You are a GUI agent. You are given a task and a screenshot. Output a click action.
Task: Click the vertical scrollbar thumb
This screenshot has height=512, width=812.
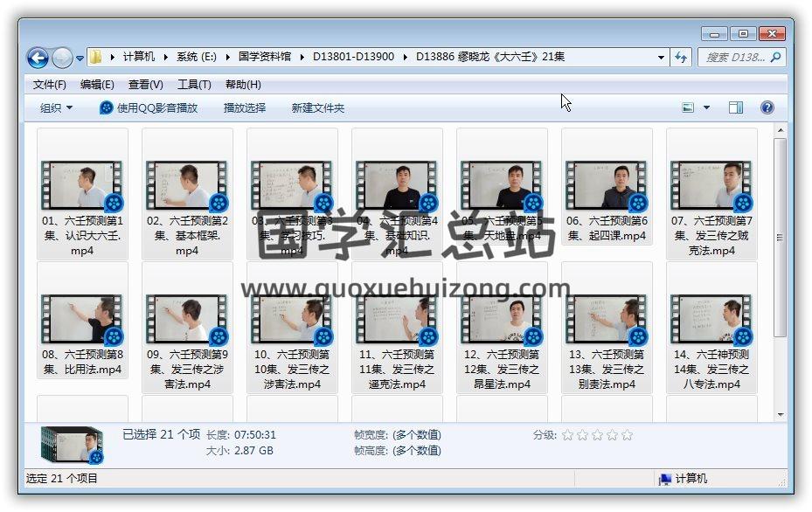(x=780, y=238)
